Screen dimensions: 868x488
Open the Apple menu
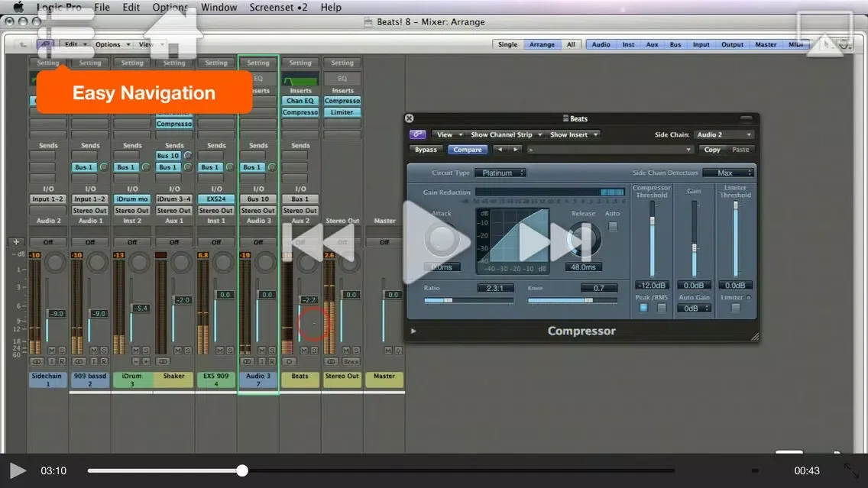click(x=18, y=8)
